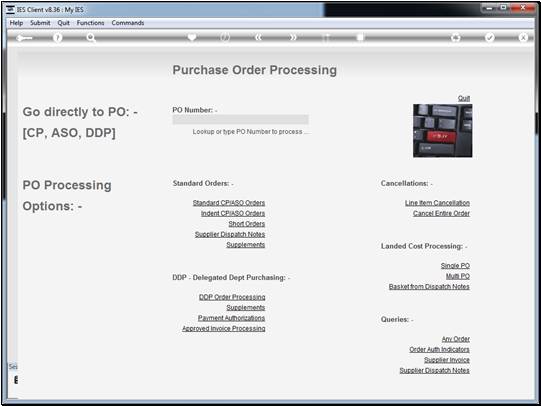
Task: Open the question mark help icon
Action: 57,37
